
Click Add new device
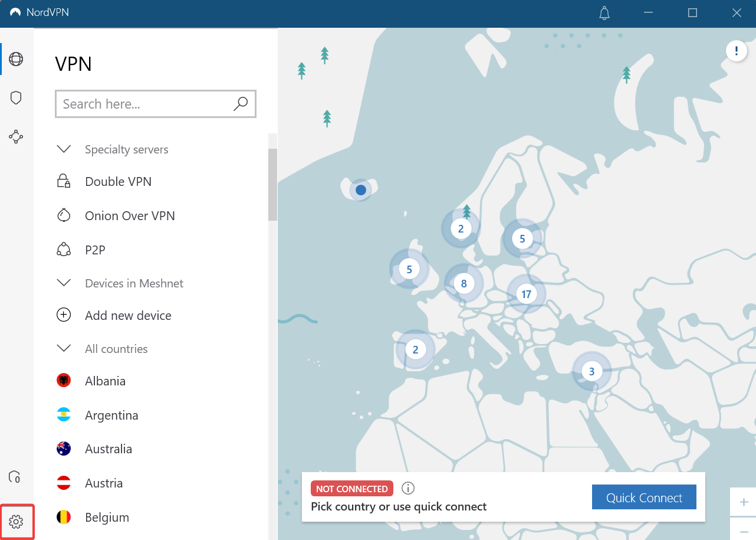click(128, 315)
